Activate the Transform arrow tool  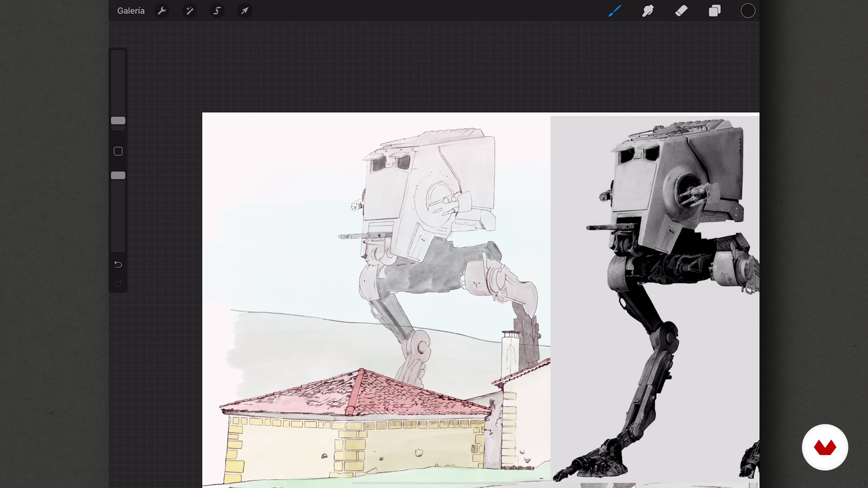(245, 11)
